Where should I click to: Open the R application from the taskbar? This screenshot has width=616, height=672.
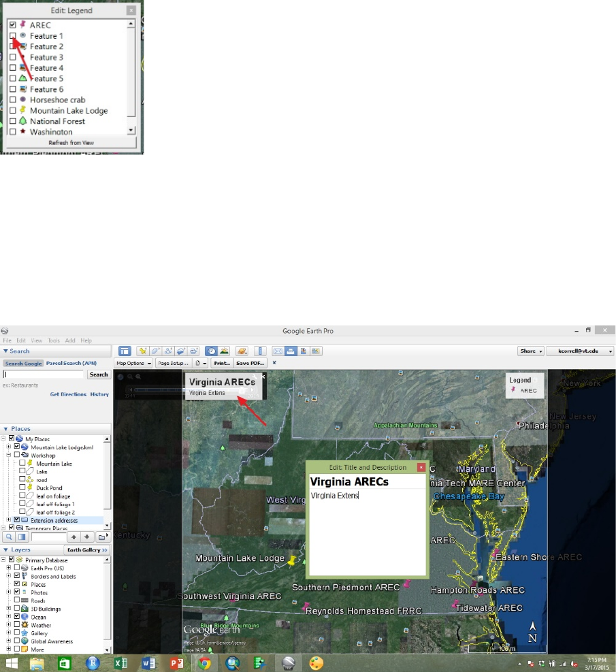[93, 663]
